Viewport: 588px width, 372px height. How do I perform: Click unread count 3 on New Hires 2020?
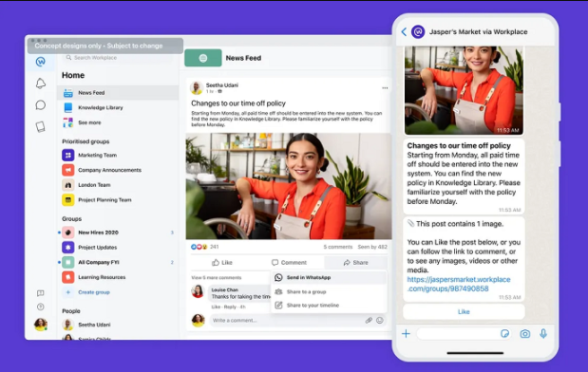click(172, 232)
